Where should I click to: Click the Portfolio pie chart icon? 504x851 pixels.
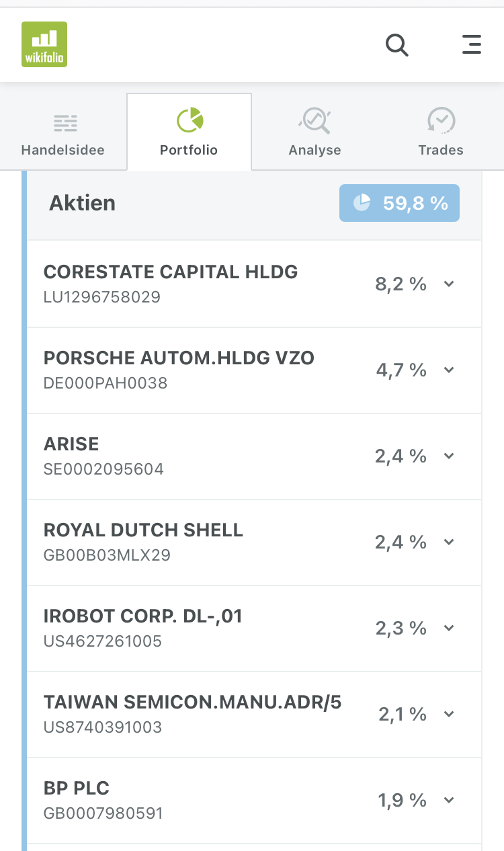[189, 122]
